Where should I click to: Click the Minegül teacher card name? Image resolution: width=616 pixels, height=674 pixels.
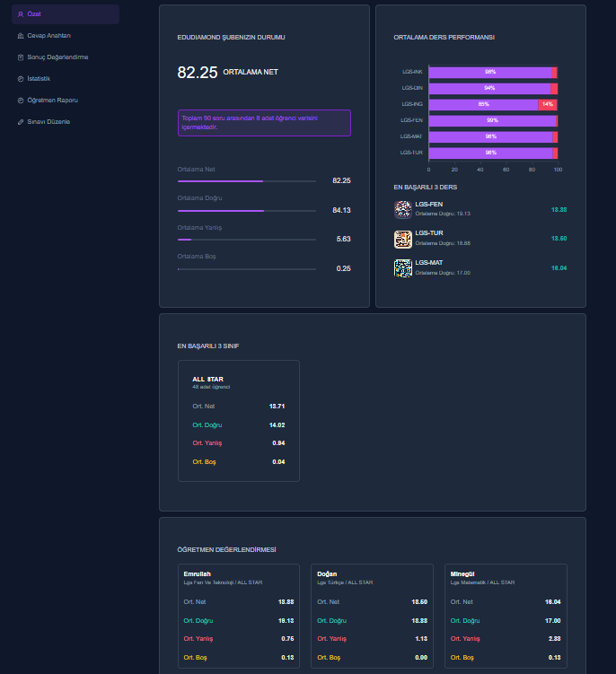pyautogui.click(x=462, y=573)
